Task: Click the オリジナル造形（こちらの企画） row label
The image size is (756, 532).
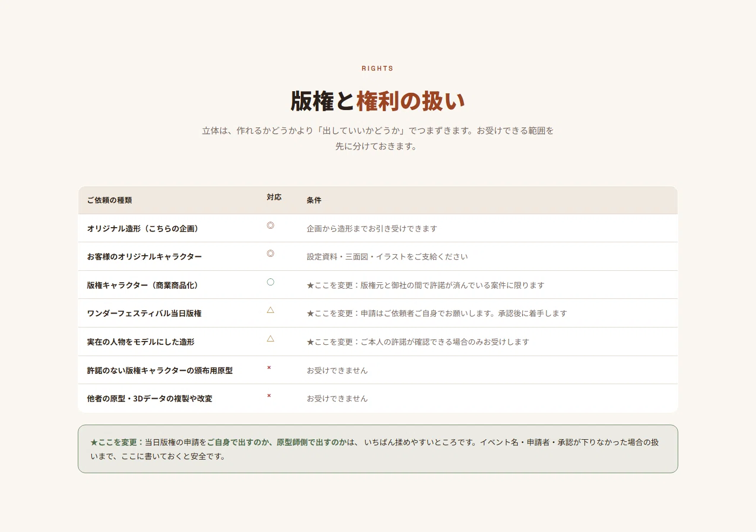Action: coord(144,229)
